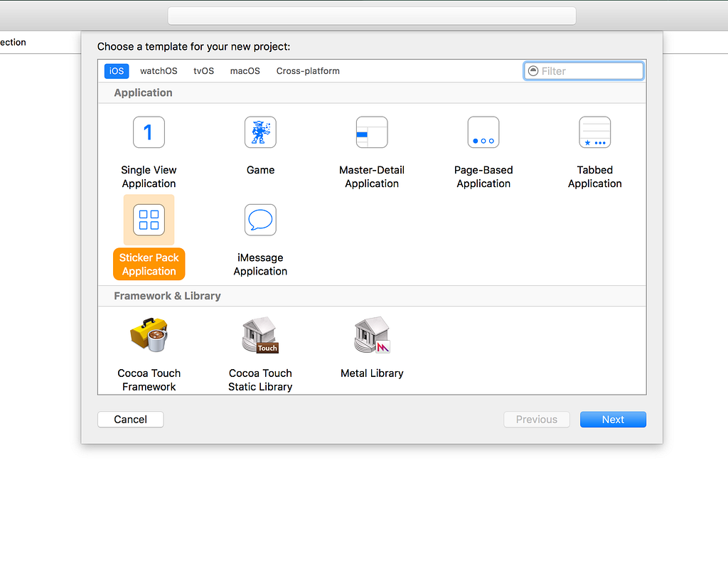The height and width of the screenshot is (564, 728).
Task: Pick the Page-Based Application template icon
Action: (483, 132)
